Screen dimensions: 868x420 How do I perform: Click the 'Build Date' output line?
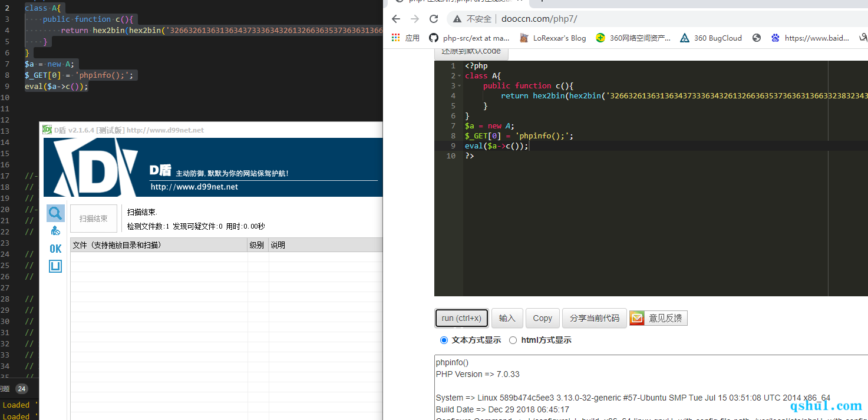(x=503, y=409)
